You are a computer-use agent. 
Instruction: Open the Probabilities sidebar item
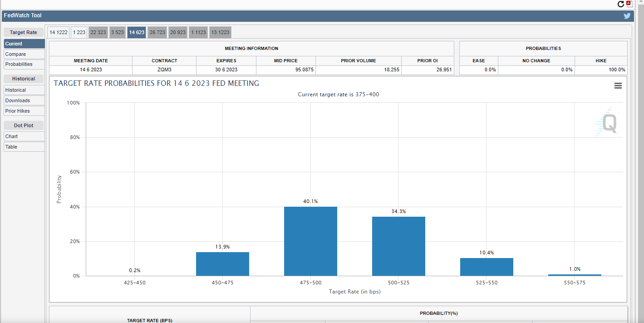[x=24, y=64]
